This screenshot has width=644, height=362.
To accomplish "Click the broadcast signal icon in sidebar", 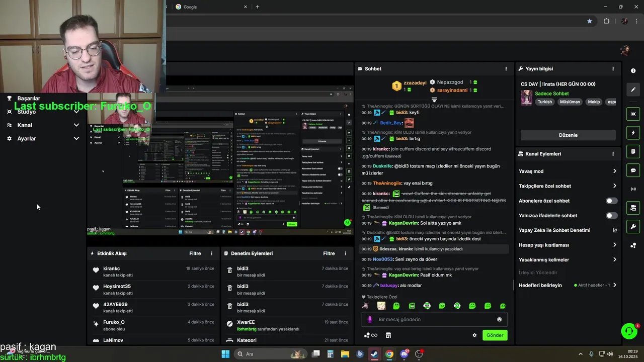I will [633, 189].
